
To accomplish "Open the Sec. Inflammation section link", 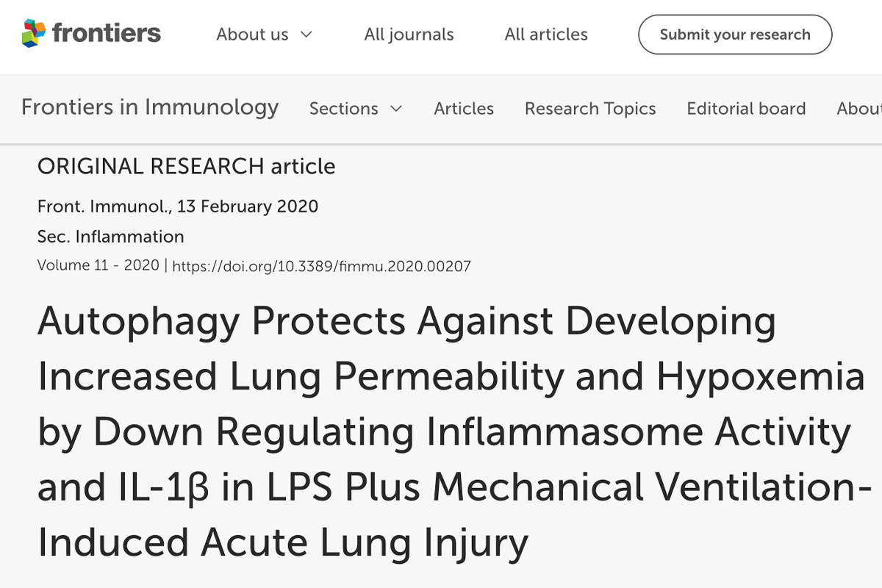I will click(x=110, y=237).
